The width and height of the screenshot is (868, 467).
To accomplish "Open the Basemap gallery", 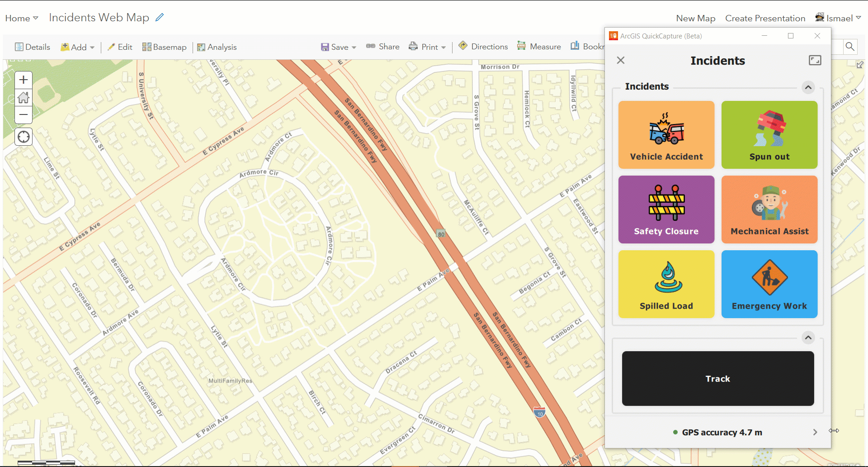I will 164,47.
